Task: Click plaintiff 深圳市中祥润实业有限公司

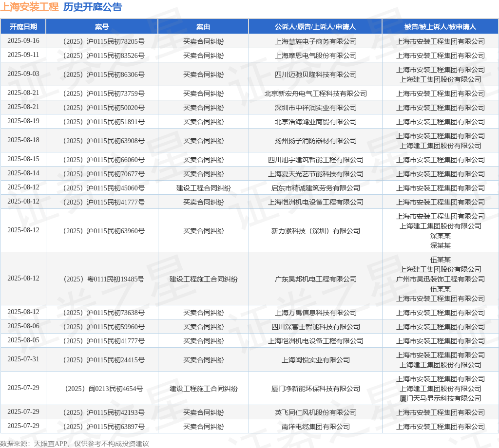Action: pyautogui.click(x=315, y=108)
